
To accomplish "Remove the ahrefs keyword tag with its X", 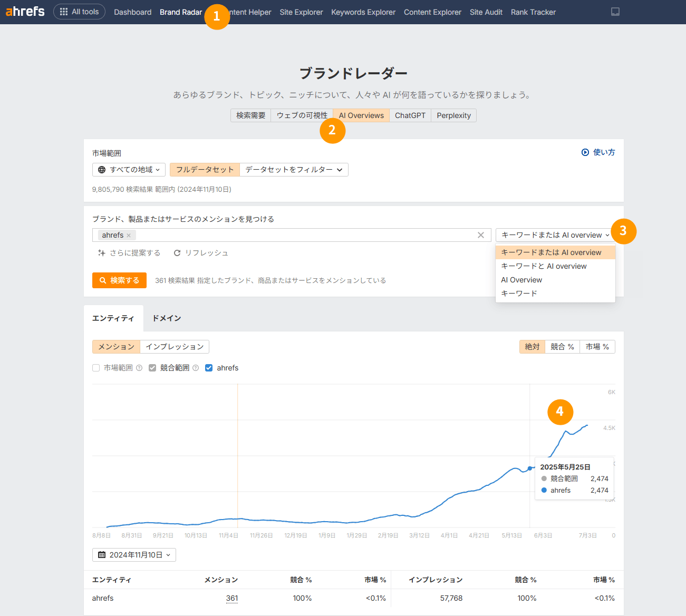I will pos(128,235).
